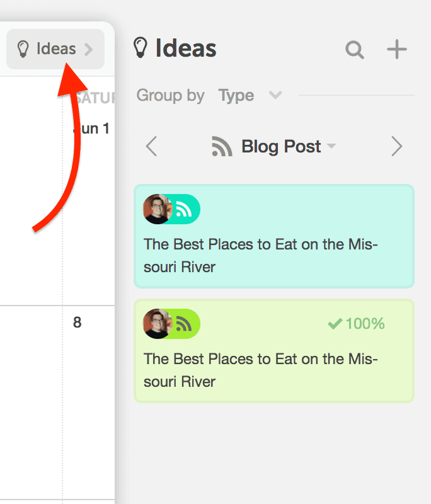Click green RSS badge on second idea card

coord(185,324)
